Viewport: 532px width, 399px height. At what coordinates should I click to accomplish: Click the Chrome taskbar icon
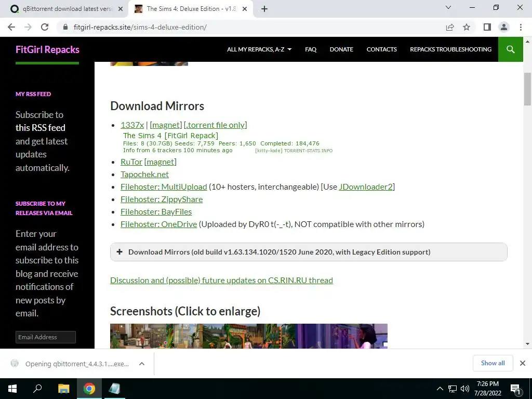click(x=89, y=389)
